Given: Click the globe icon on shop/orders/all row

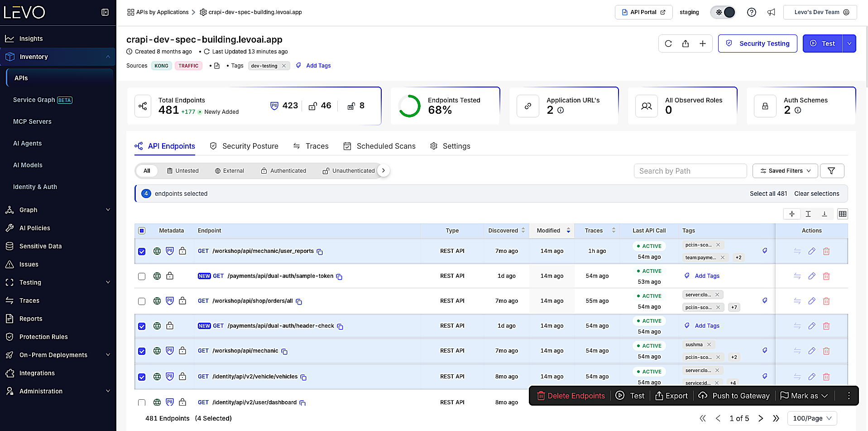Looking at the screenshot, I should tap(157, 301).
